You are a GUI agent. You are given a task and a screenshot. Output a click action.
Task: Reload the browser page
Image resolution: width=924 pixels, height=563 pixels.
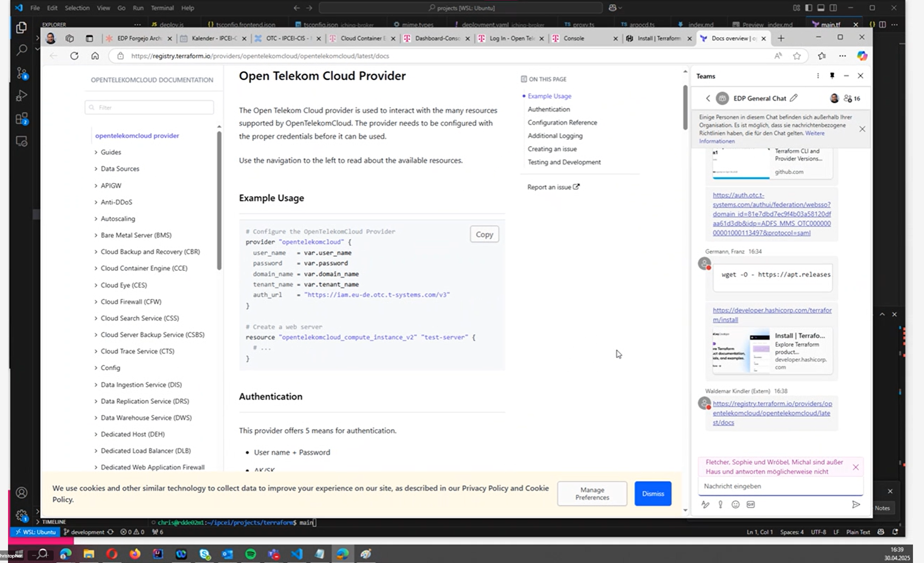(74, 56)
